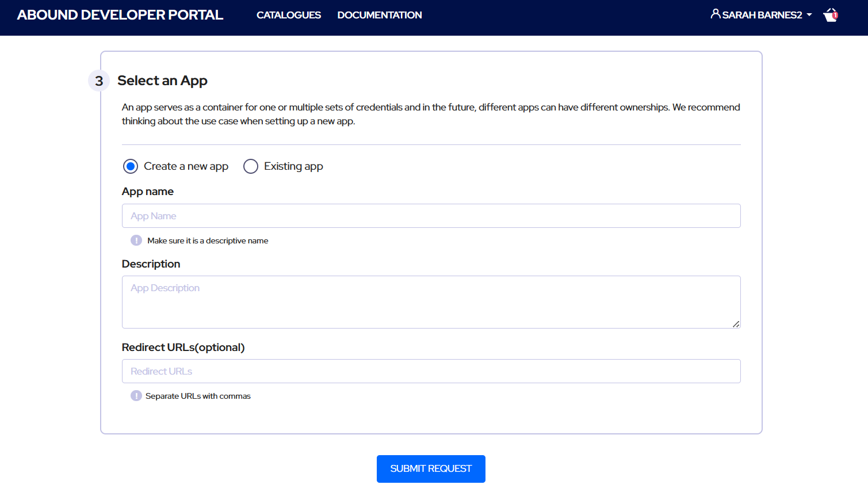868x496 pixels.
Task: Focus the Redirect URLs input field
Action: [431, 371]
